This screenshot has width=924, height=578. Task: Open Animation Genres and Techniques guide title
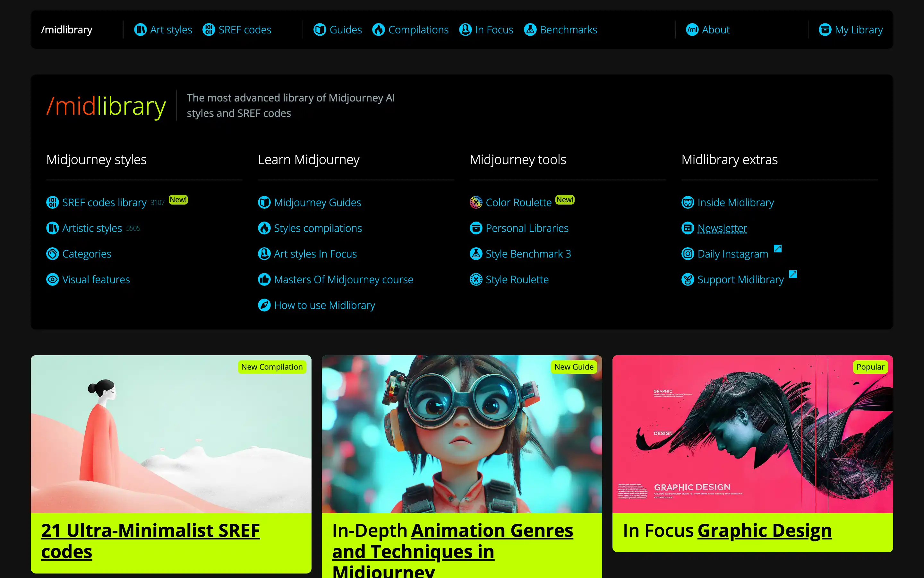(x=452, y=550)
